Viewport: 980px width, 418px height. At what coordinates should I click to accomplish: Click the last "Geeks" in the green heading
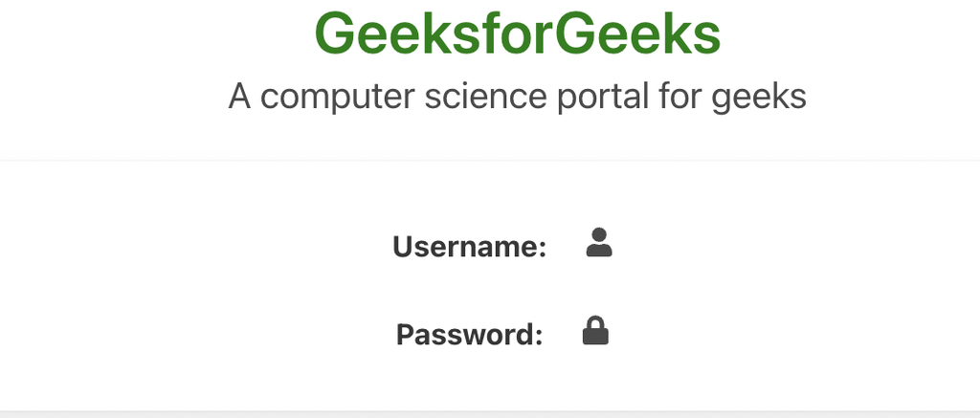[x=641, y=34]
